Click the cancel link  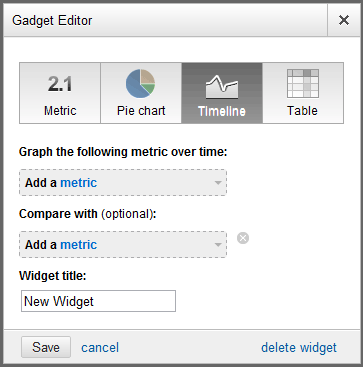[100, 348]
